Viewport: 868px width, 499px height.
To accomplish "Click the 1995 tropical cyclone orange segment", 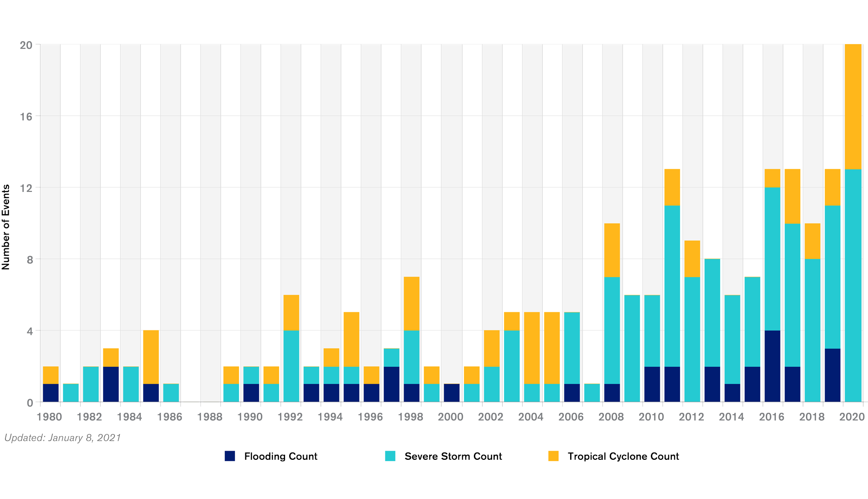I will point(351,340).
